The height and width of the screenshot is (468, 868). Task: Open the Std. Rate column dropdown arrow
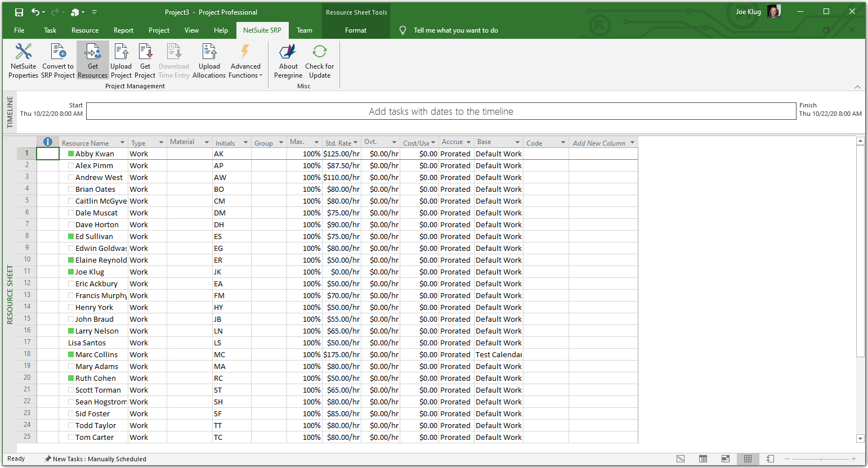(x=355, y=143)
